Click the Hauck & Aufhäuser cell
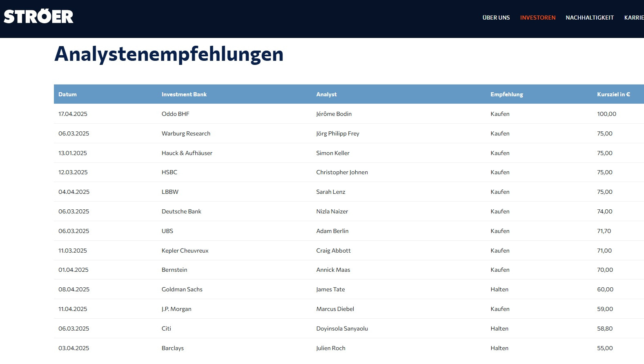 187,153
